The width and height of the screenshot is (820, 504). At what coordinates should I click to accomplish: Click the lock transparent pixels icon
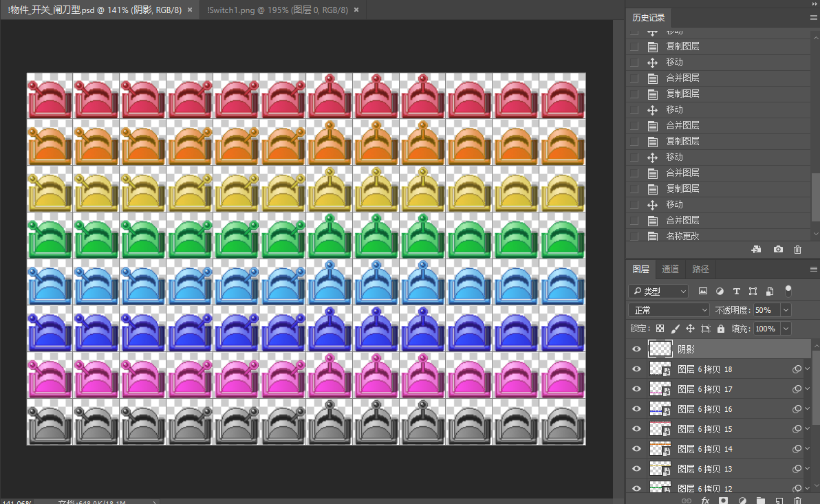tap(660, 329)
